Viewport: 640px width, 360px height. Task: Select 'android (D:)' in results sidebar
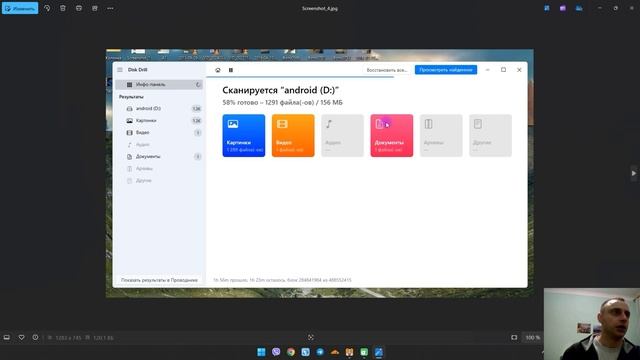point(159,109)
